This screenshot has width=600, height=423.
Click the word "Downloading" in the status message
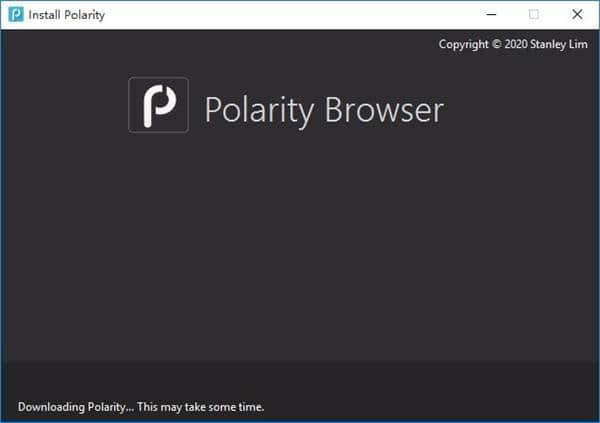click(x=52, y=407)
